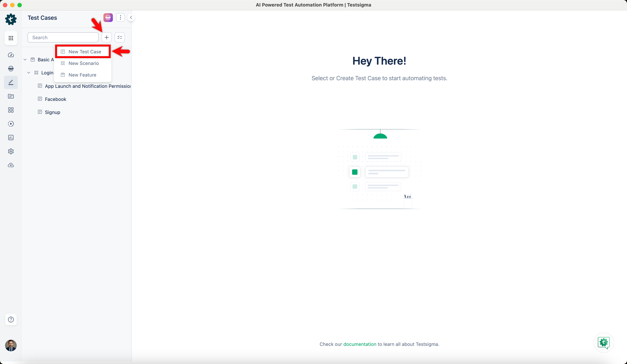The width and height of the screenshot is (627, 364).
Task: Choose New Scenario from the menu
Action: (84, 63)
